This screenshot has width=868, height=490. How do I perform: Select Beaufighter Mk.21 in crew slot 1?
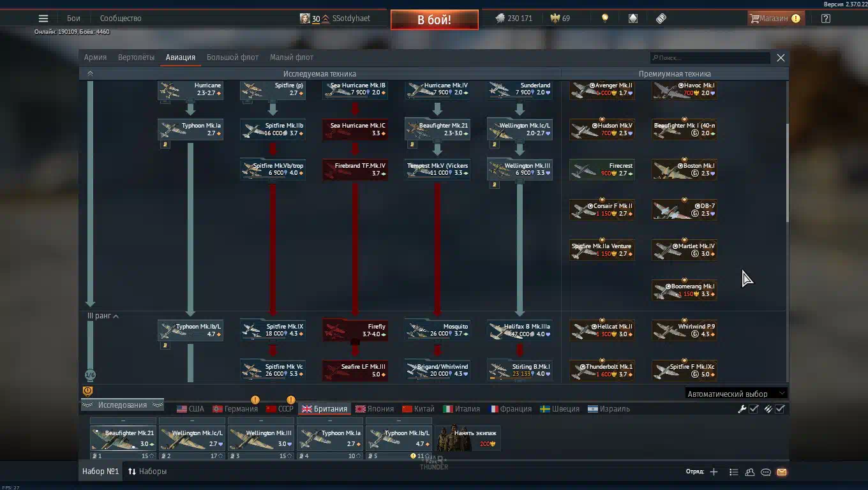tap(123, 438)
